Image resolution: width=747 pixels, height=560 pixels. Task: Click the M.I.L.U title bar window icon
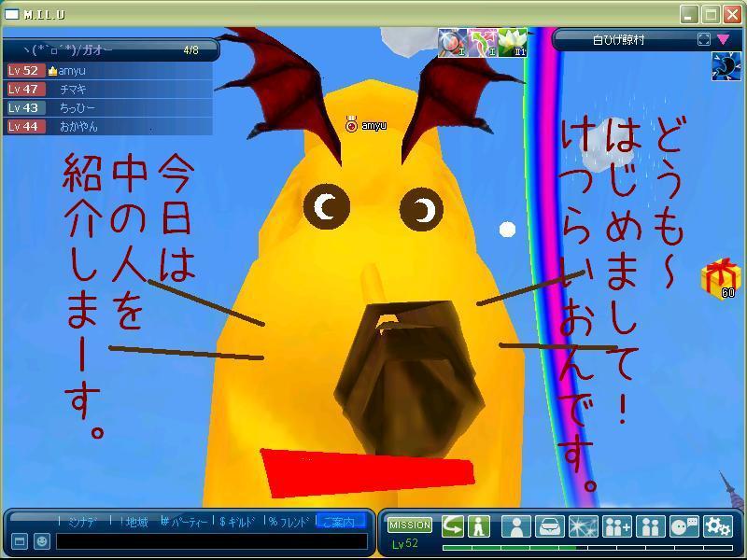[11, 14]
